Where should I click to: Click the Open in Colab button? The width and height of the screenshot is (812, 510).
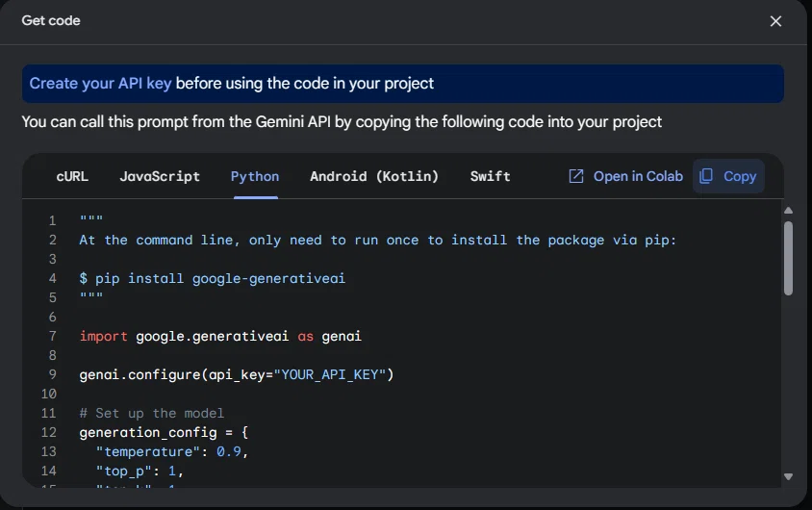tap(626, 176)
